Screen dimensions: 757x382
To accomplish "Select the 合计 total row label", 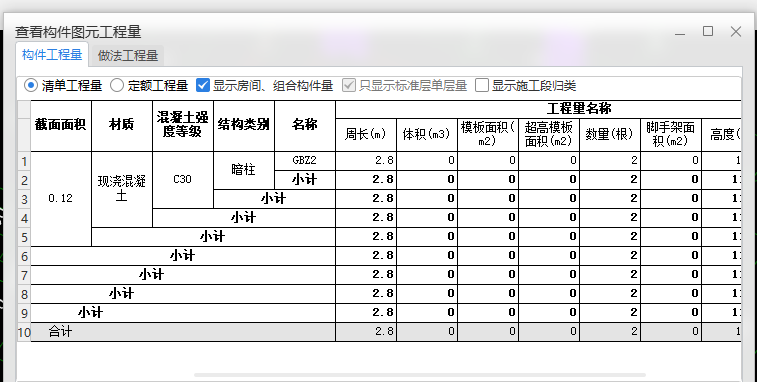I will click(61, 332).
